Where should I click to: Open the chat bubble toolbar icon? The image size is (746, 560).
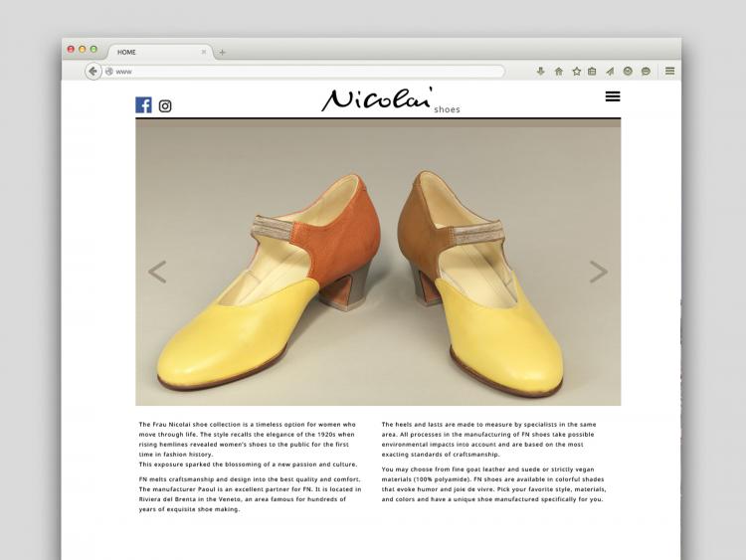pos(646,72)
